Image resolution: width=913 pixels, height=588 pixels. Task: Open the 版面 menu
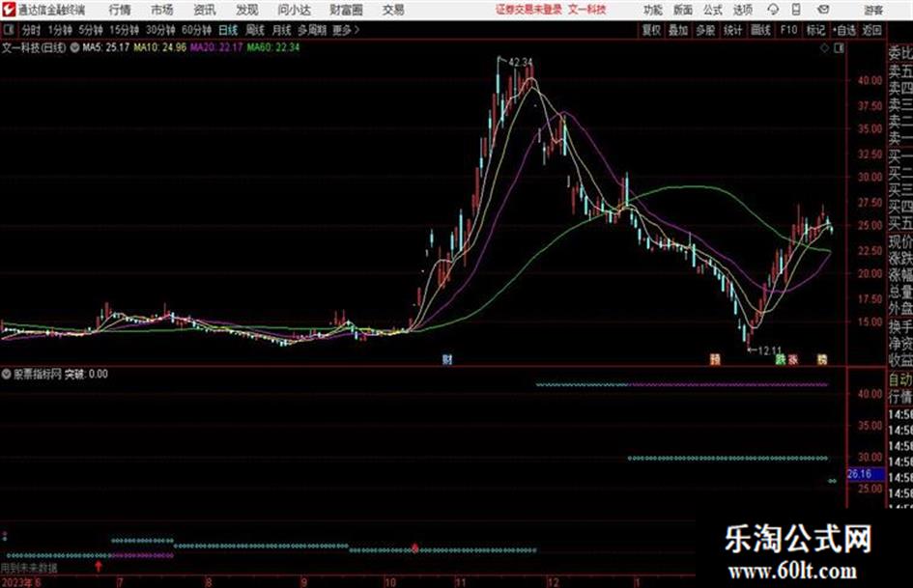pos(683,10)
